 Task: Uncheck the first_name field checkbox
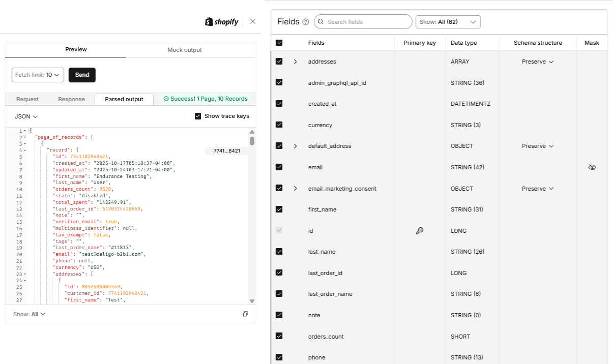279,209
